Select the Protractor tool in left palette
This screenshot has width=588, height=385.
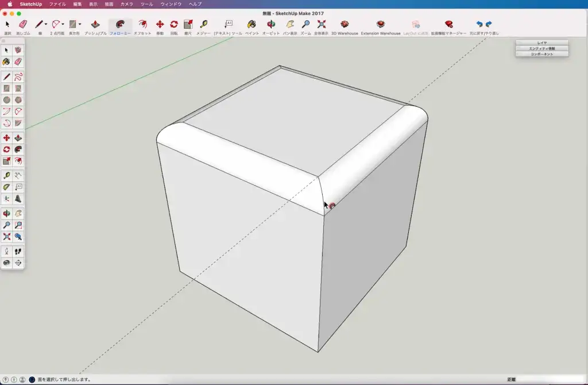(x=6, y=187)
